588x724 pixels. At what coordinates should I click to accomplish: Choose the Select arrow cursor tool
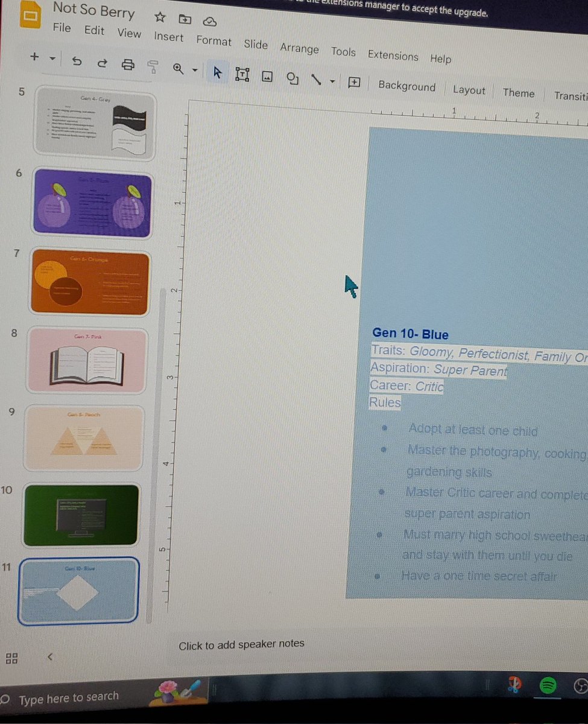(218, 73)
